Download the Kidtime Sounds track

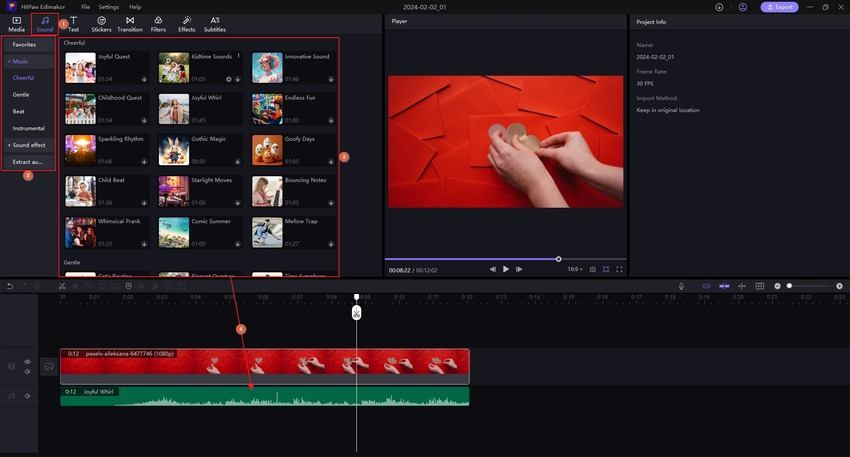point(237,79)
